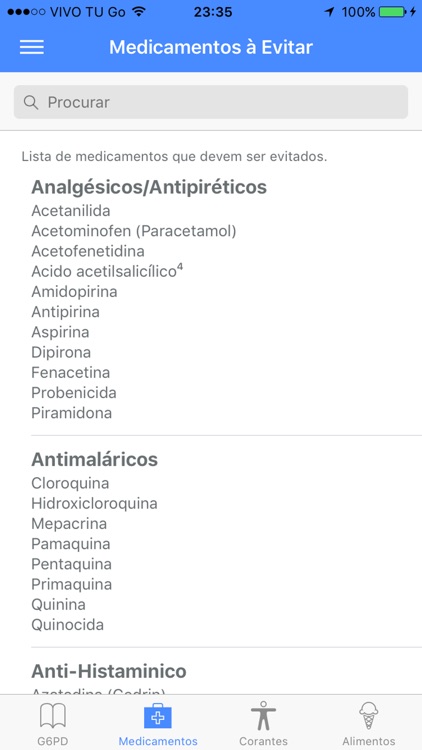Viewport: 422px width, 750px height.
Task: Tap Primaquina in the antimalarial list
Action: (72, 584)
